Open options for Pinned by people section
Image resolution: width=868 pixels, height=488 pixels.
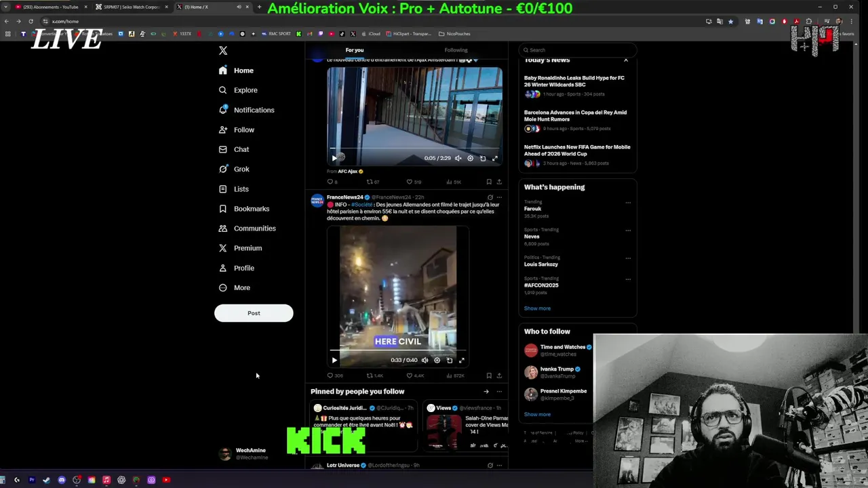499,391
